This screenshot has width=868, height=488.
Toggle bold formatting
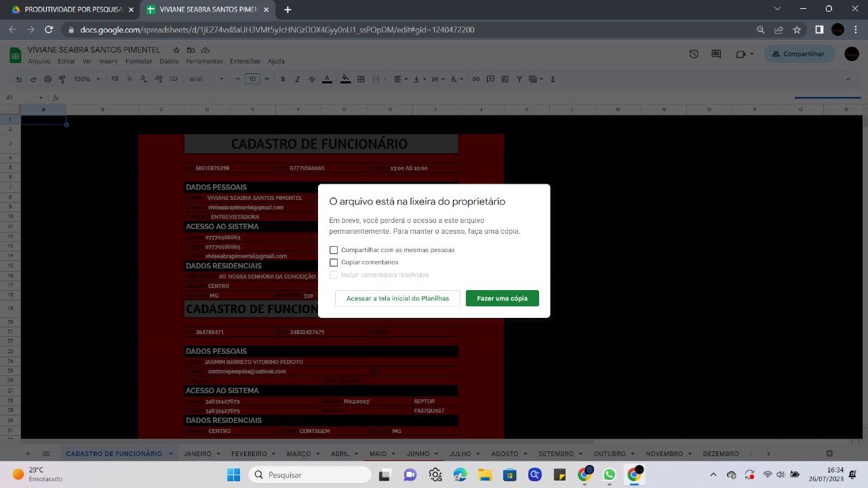[x=283, y=79]
